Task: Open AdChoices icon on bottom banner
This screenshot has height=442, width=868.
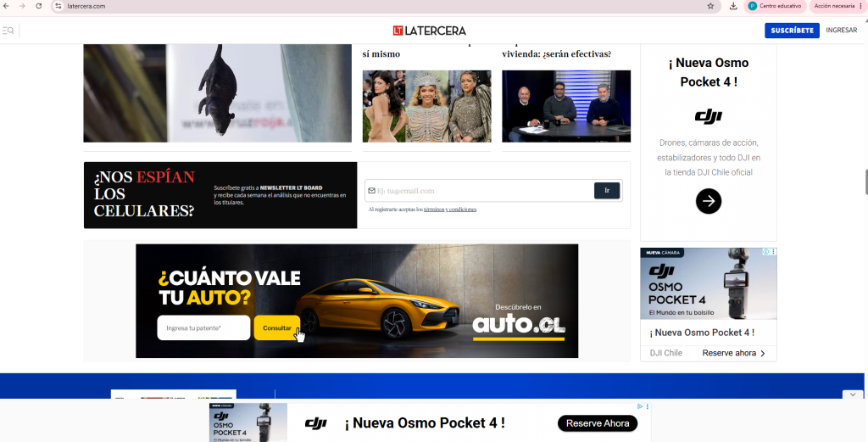Action: [640, 406]
